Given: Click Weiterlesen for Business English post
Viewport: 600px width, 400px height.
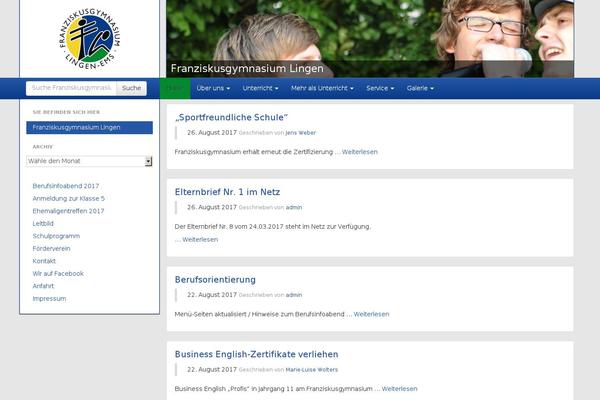Looking at the screenshot, I should click(x=399, y=389).
